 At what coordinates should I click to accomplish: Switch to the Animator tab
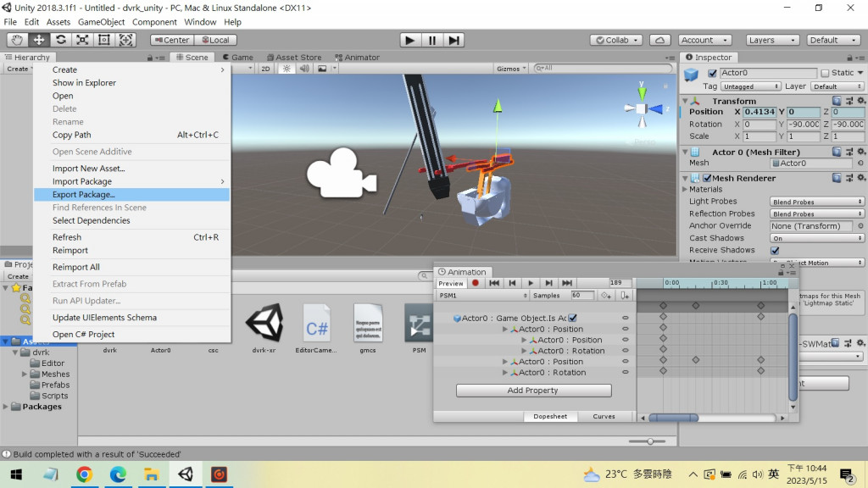click(357, 57)
